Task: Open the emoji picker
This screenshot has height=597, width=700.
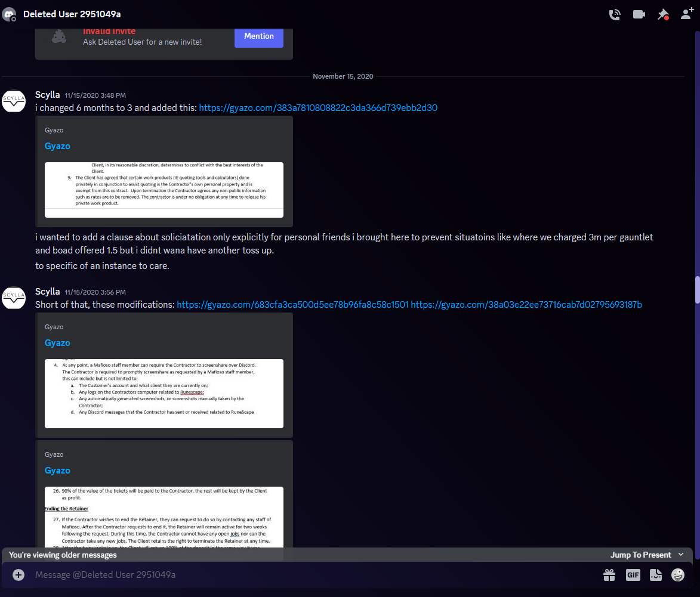Action: pos(678,575)
